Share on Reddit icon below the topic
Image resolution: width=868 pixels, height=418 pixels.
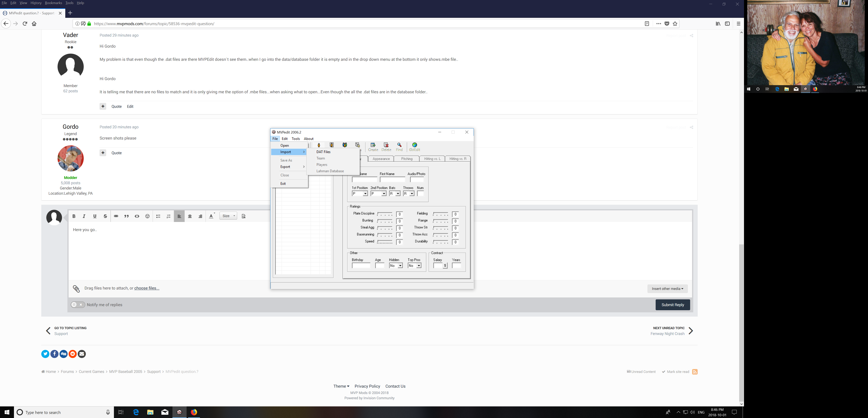point(72,354)
